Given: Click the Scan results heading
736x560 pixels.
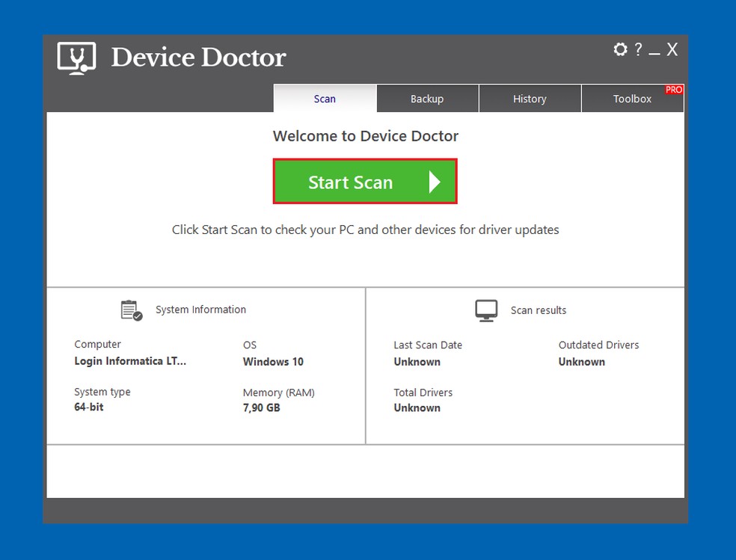Looking at the screenshot, I should [x=539, y=310].
